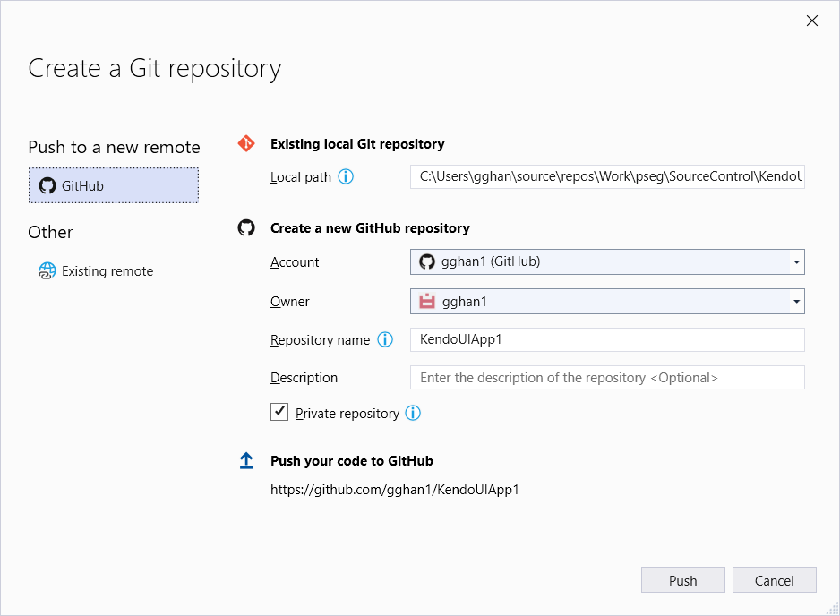Viewport: 840px width, 616px height.
Task: Click the gghan1 owner avatar icon
Action: 427,302
